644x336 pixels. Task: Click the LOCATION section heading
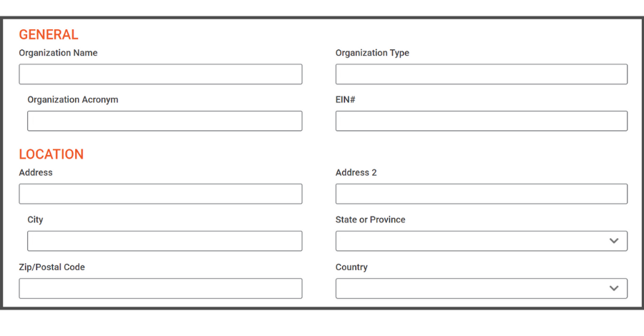pyautogui.click(x=52, y=154)
